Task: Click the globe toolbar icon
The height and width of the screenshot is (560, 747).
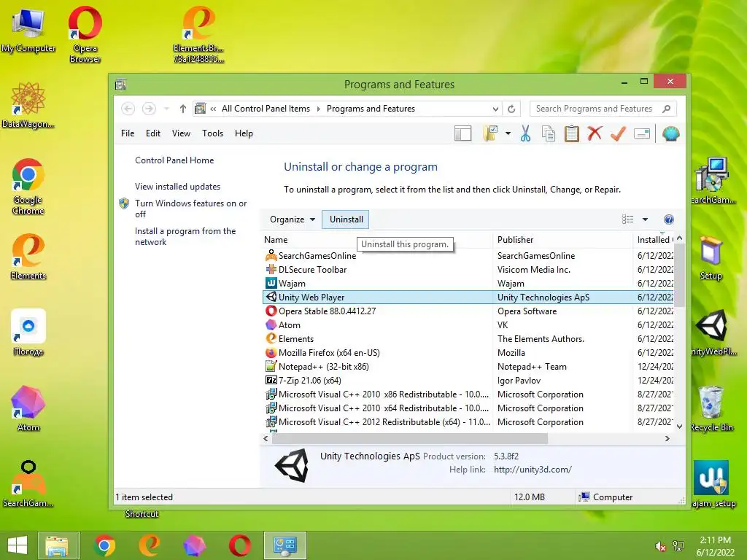Action: coord(670,134)
